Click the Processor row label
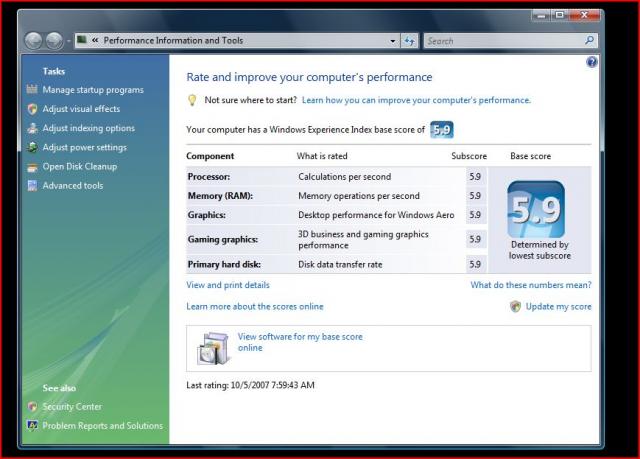Screen dimensions: 640x459 tap(209, 177)
